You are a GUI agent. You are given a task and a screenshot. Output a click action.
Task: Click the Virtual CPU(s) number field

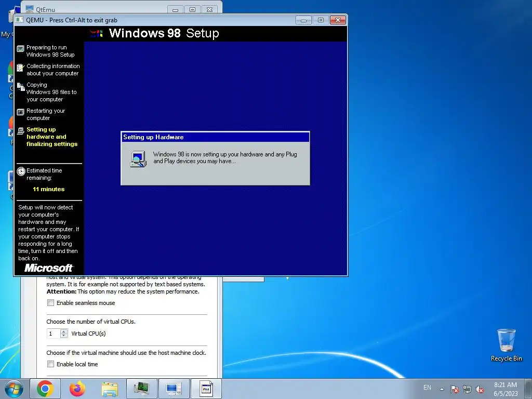coord(54,334)
